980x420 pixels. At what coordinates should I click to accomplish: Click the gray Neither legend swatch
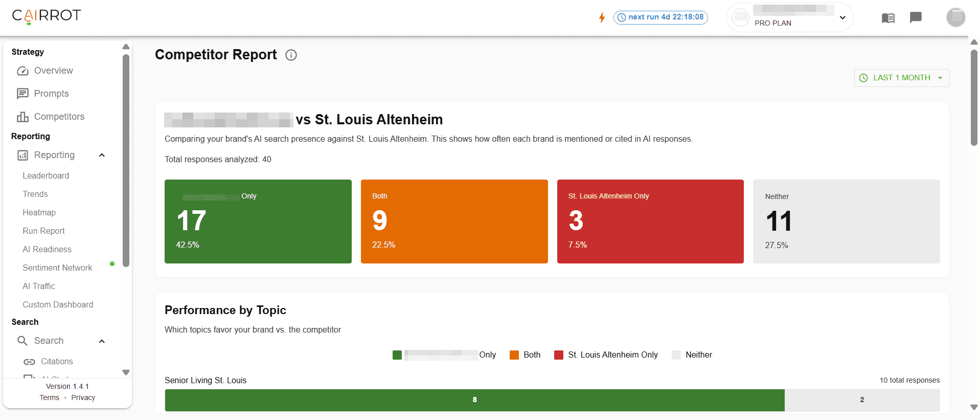tap(676, 355)
